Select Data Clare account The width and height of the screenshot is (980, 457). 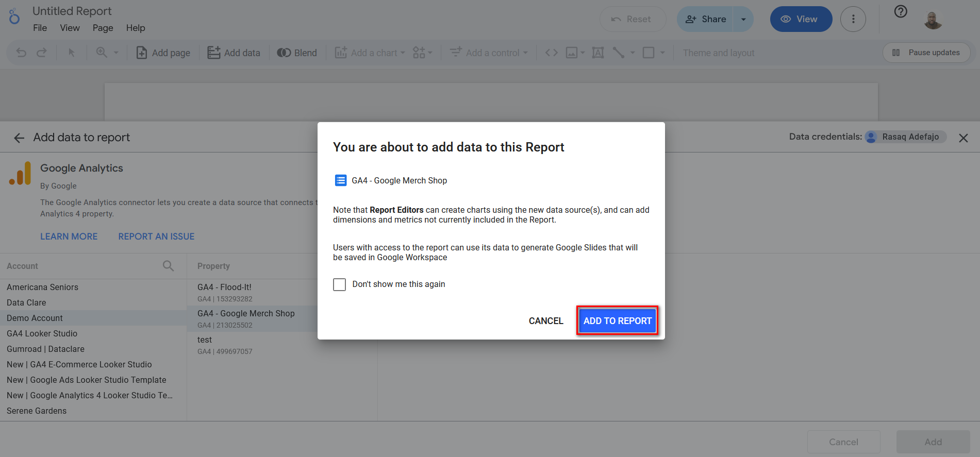93,302
